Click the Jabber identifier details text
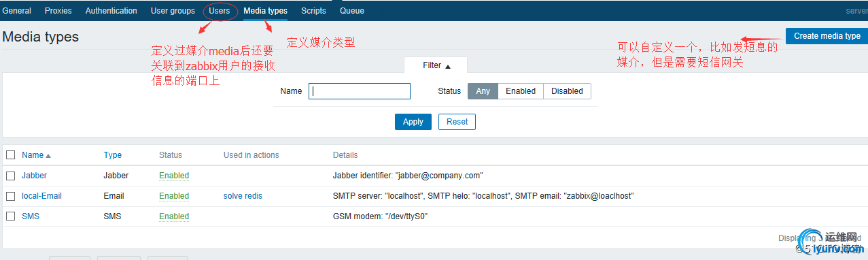This screenshot has height=260, width=868. pos(408,176)
